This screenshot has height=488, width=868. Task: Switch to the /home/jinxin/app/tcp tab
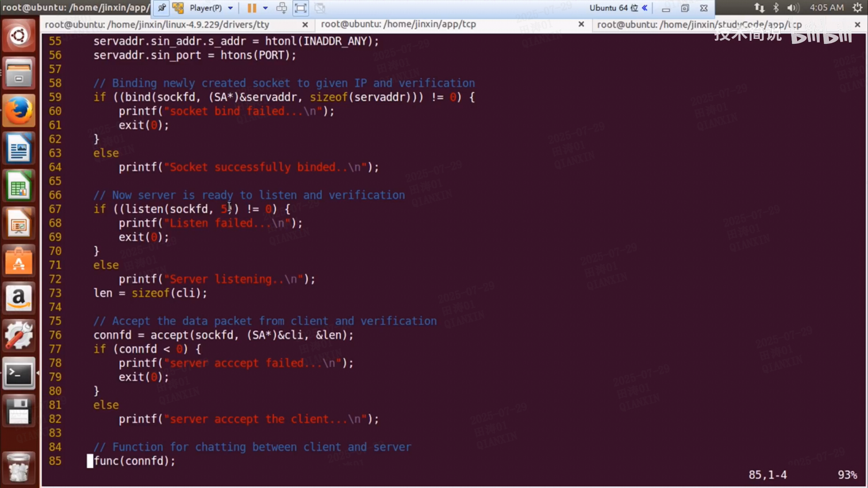[x=398, y=24]
